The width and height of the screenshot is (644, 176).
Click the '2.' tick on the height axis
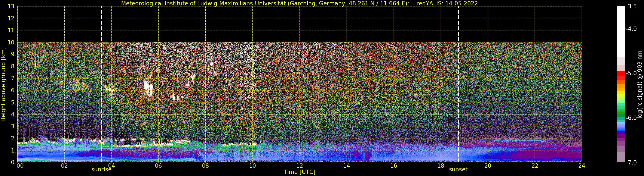click(13, 138)
